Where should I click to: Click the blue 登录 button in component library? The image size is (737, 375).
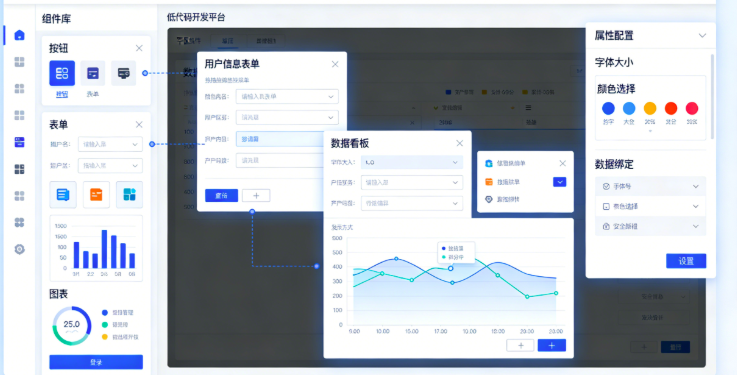(96, 362)
